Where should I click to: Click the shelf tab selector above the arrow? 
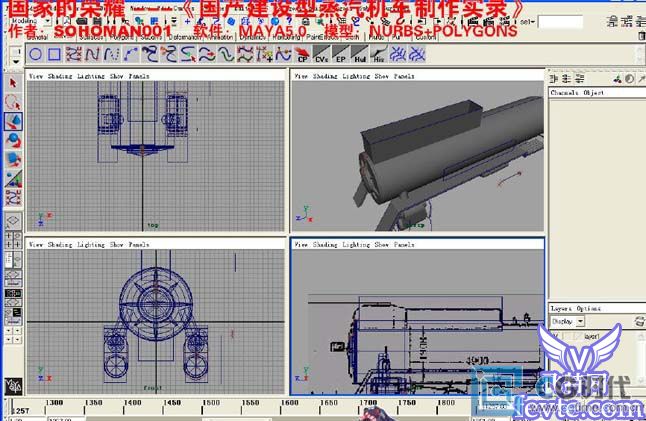click(15, 52)
